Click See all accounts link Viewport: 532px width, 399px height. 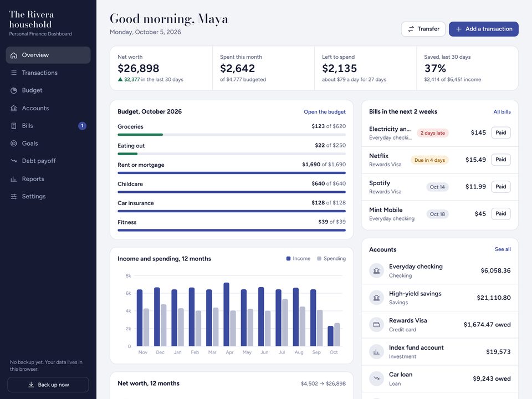(503, 249)
